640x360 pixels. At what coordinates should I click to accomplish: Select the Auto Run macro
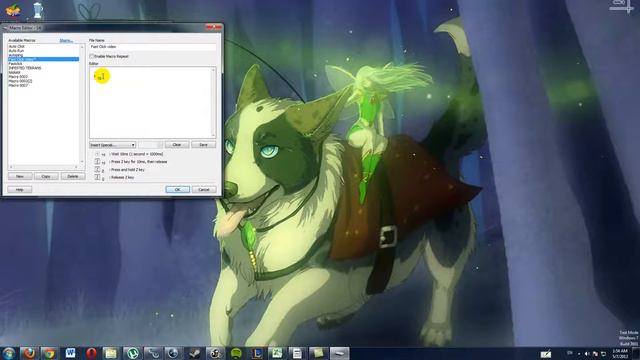[x=16, y=51]
